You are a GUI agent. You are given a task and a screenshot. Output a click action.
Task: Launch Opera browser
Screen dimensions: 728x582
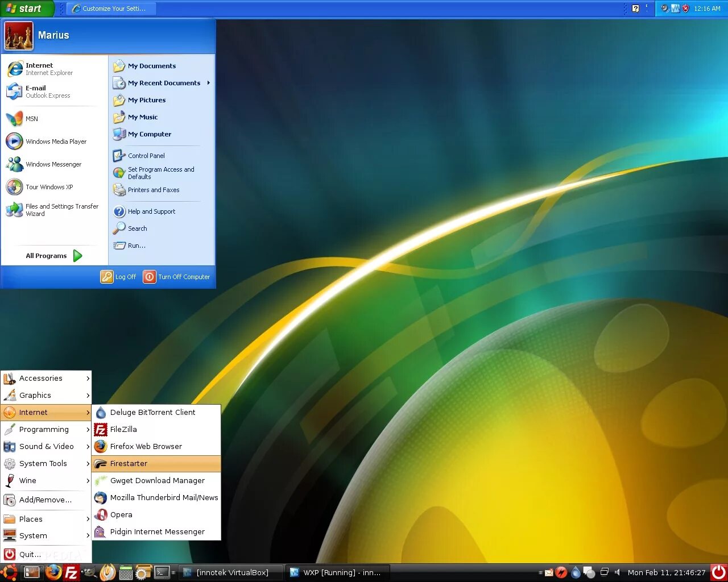pyautogui.click(x=156, y=515)
